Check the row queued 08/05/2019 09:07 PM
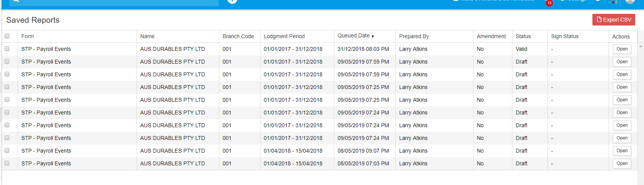Screen dimensions: 644x185 7,151
